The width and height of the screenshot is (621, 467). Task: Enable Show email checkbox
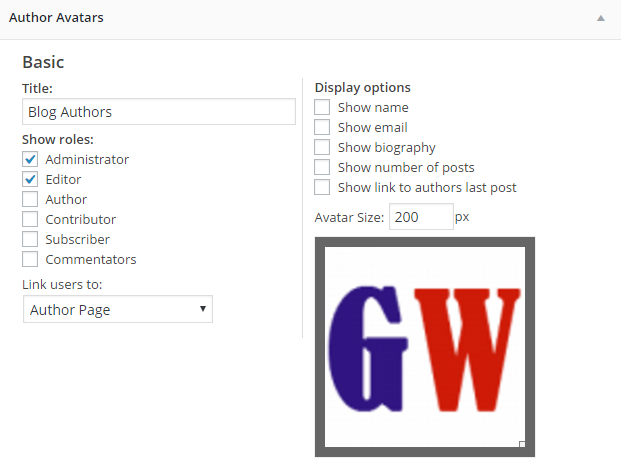click(322, 127)
